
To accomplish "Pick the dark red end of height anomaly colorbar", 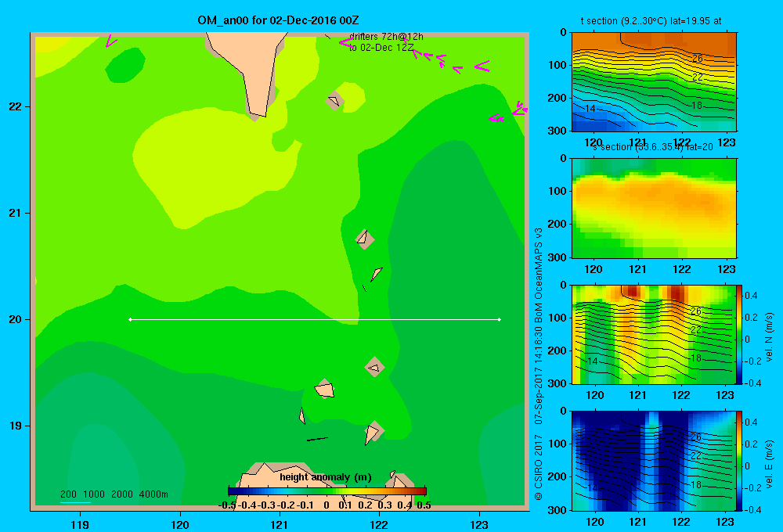I will (x=422, y=491).
